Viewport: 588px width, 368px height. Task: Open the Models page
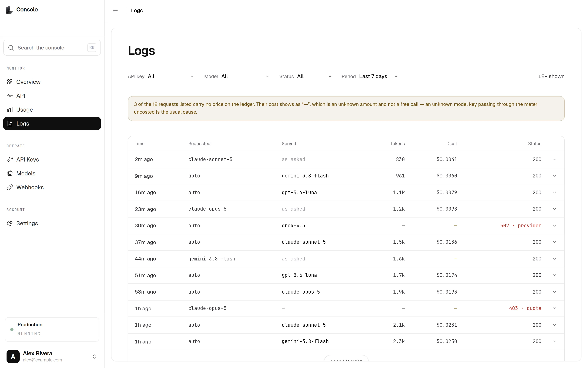(52, 173)
